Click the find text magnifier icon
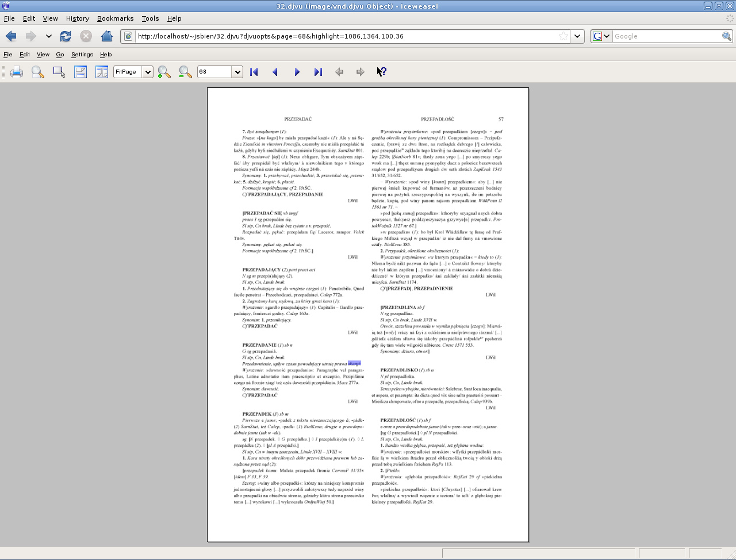Screen dimensions: 736x560 [x=38, y=72]
